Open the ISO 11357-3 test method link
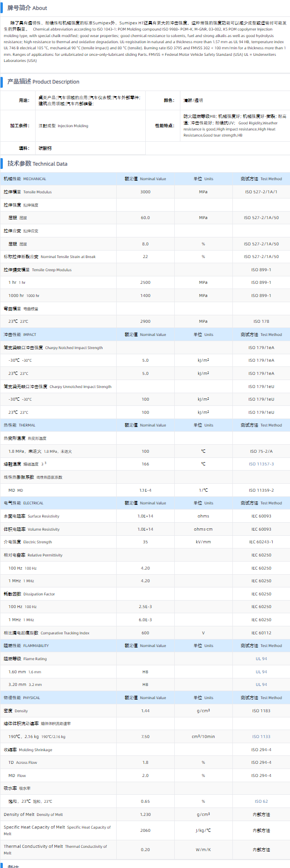This screenshot has width=290, height=868. 261,464
